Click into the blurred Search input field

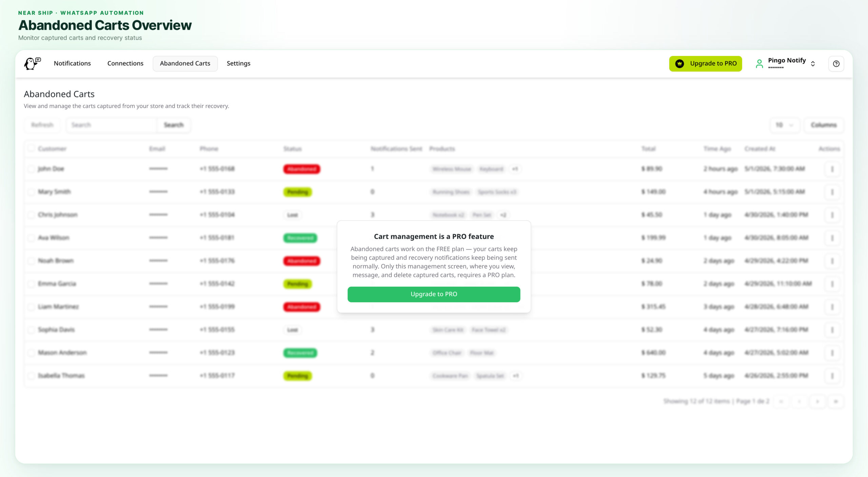[x=112, y=125]
